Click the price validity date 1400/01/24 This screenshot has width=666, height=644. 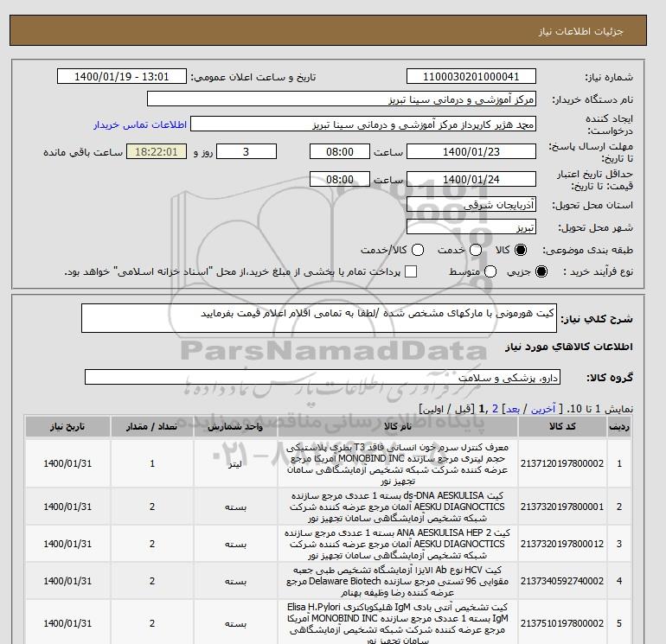(471, 179)
